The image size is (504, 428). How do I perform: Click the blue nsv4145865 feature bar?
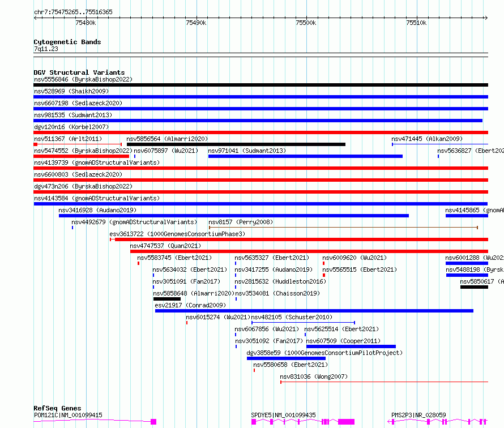pyautogui.click(x=467, y=216)
